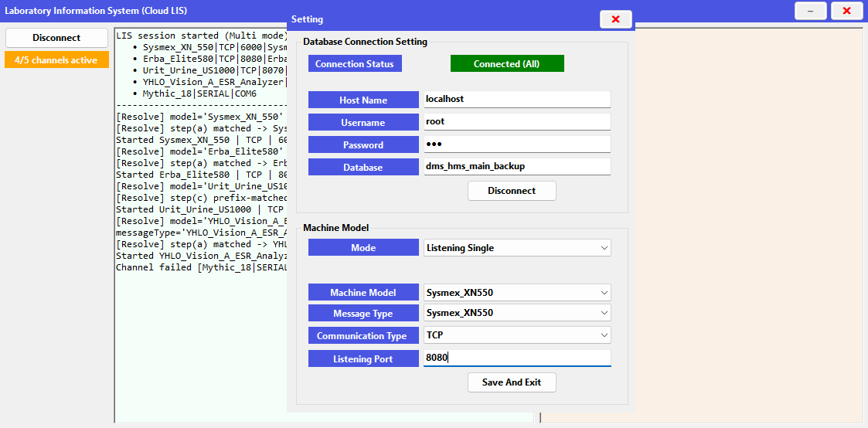Expand the Message Type combo box
The height and width of the screenshot is (428, 868).
pos(517,313)
